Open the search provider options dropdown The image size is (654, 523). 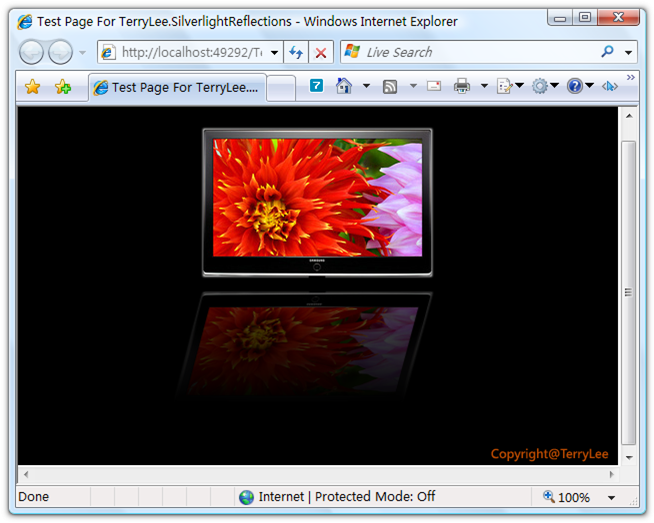[x=628, y=53]
